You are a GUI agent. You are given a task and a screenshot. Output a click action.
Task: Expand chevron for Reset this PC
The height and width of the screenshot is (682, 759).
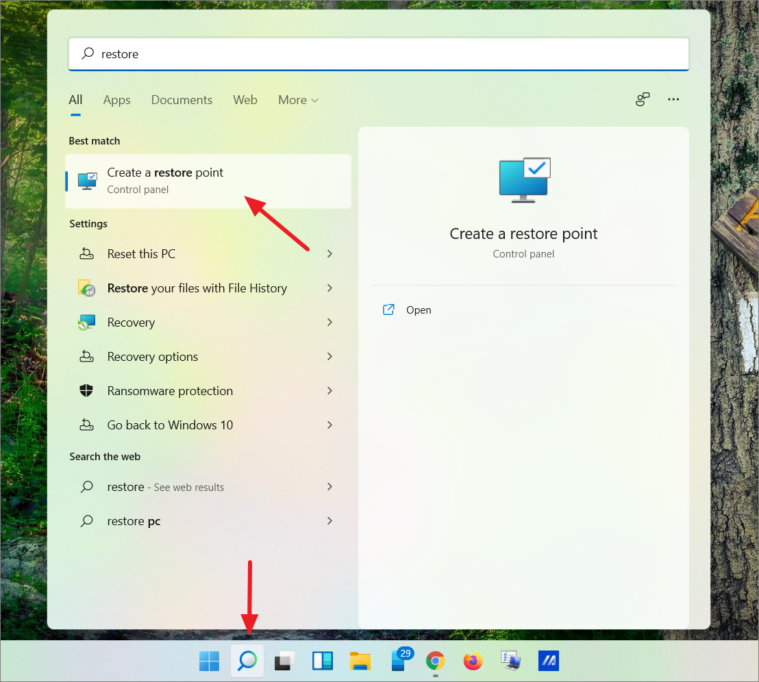click(x=330, y=254)
